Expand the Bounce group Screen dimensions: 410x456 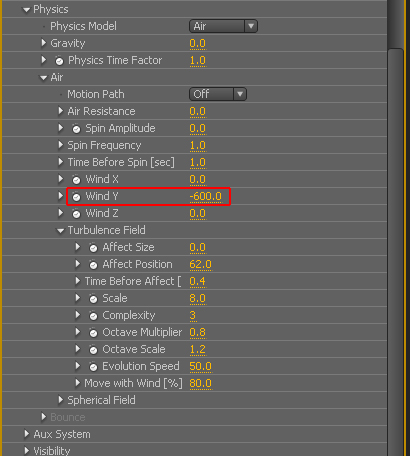click(x=43, y=417)
